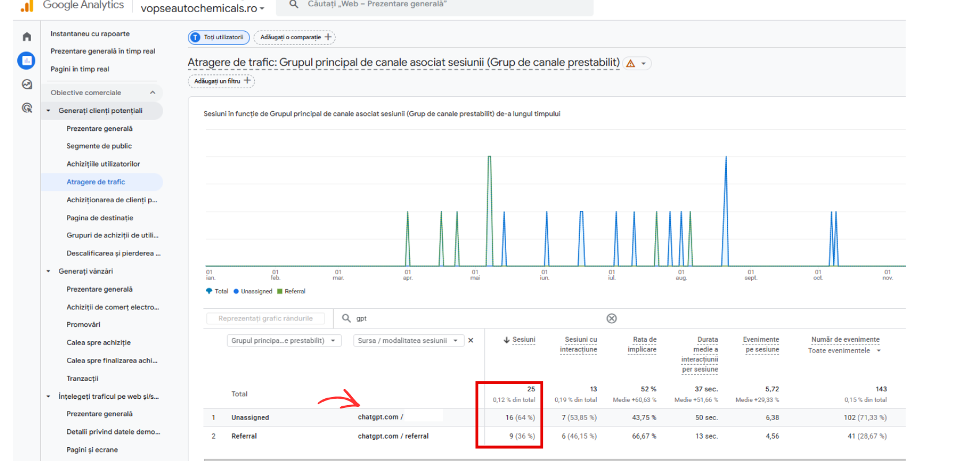Image resolution: width=980 pixels, height=461 pixels.
Task: Click Adăugați o comparație button
Action: click(x=295, y=37)
